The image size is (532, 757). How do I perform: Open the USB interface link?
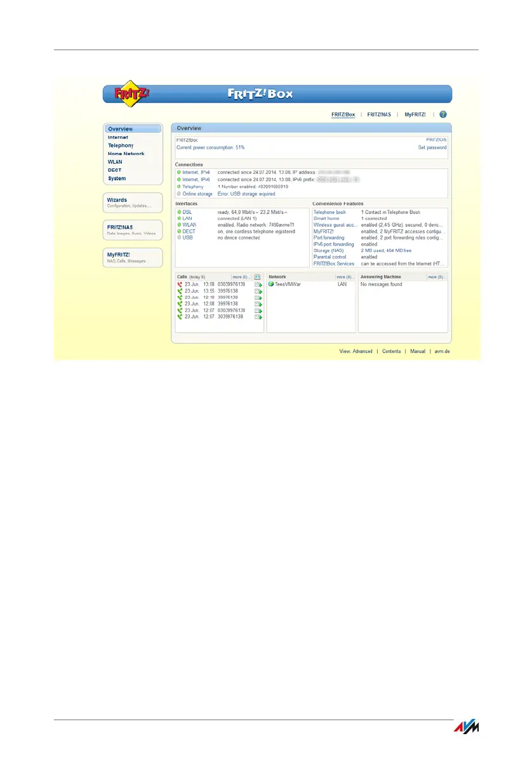[187, 238]
